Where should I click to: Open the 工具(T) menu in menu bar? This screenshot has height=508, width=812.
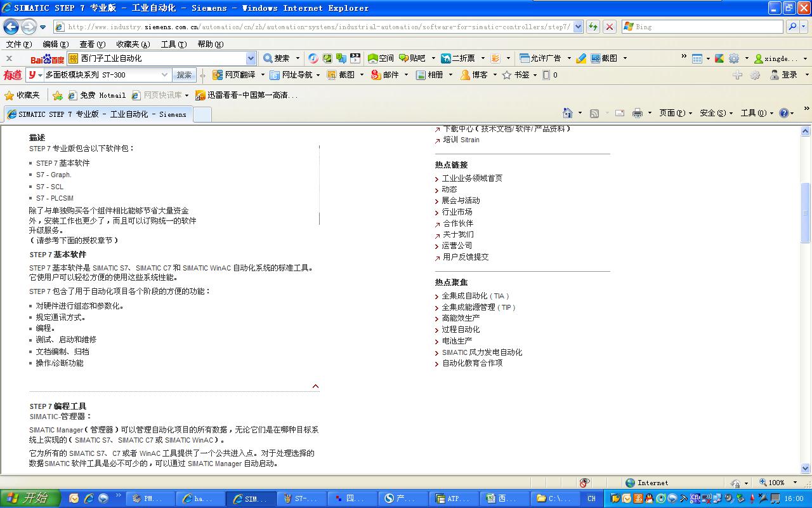pyautogui.click(x=173, y=44)
